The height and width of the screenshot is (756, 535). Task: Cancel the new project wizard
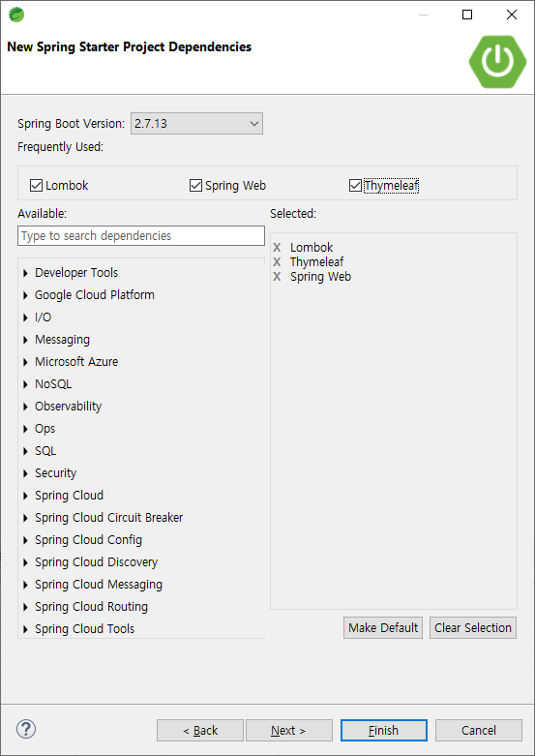479,731
